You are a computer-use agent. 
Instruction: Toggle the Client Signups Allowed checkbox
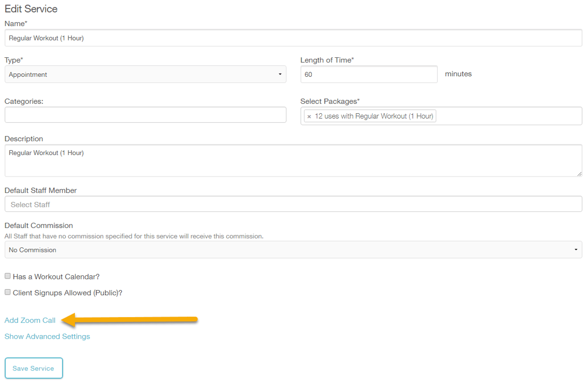pyautogui.click(x=7, y=292)
